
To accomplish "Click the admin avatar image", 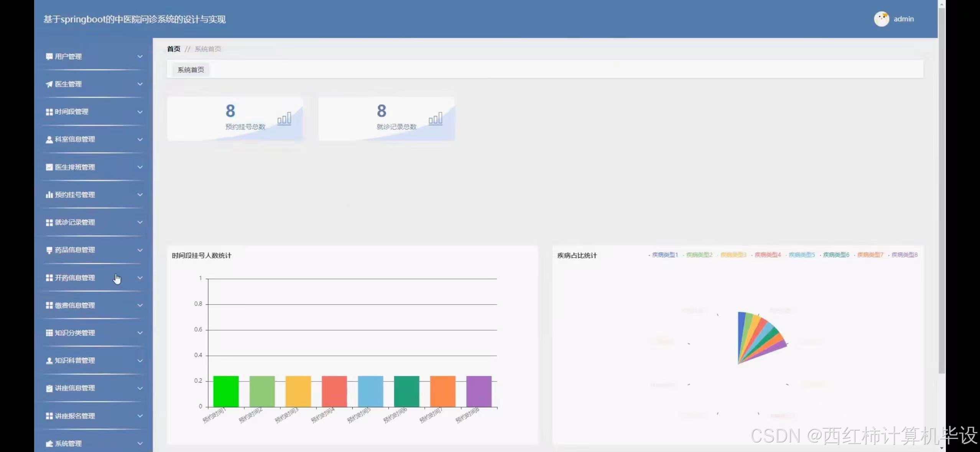I will pos(881,19).
